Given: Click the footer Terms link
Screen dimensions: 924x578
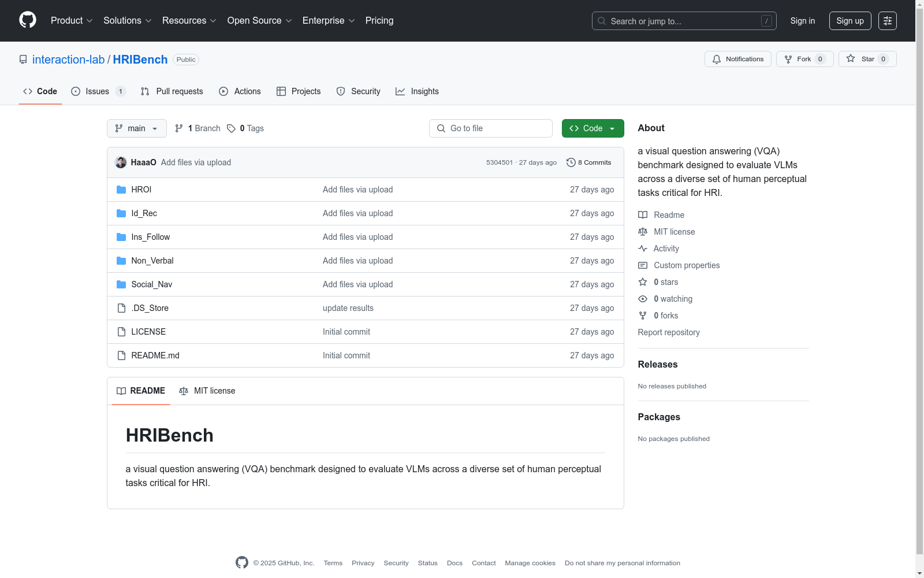Looking at the screenshot, I should pyautogui.click(x=333, y=563).
